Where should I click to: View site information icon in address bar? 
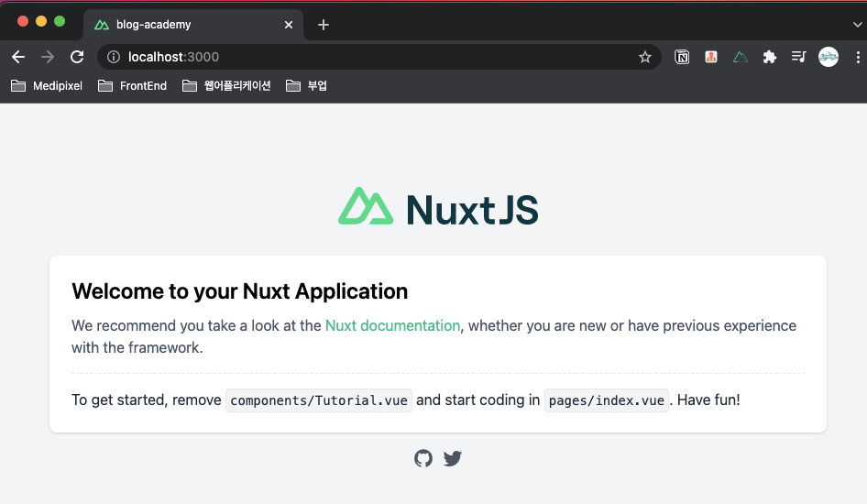pos(114,57)
